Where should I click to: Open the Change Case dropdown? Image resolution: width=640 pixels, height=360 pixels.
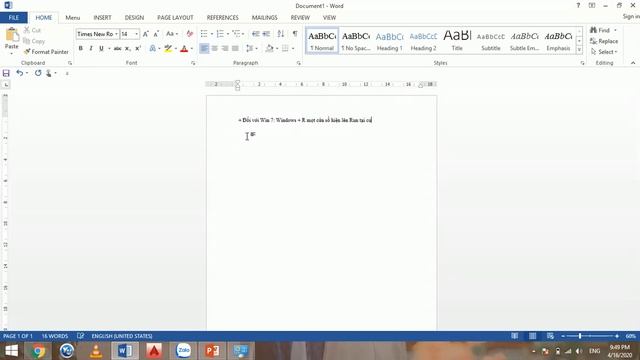[172, 34]
